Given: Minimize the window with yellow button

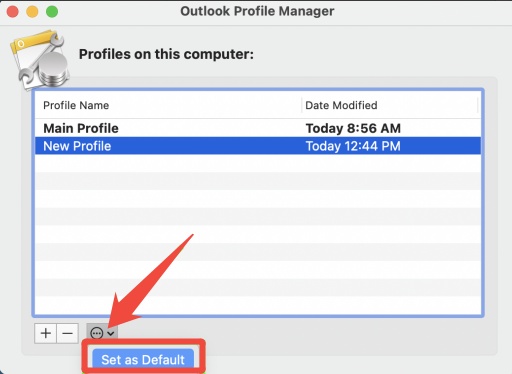Looking at the screenshot, I should click(x=32, y=12).
